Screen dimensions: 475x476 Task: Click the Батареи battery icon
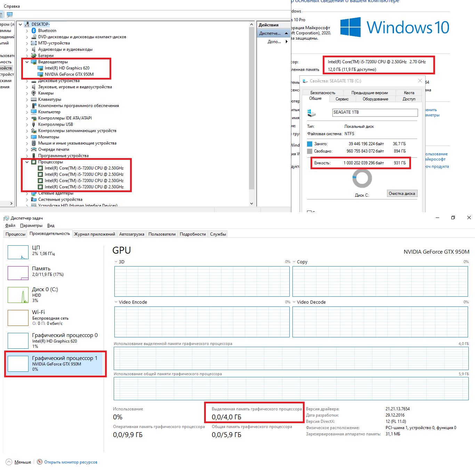click(34, 56)
